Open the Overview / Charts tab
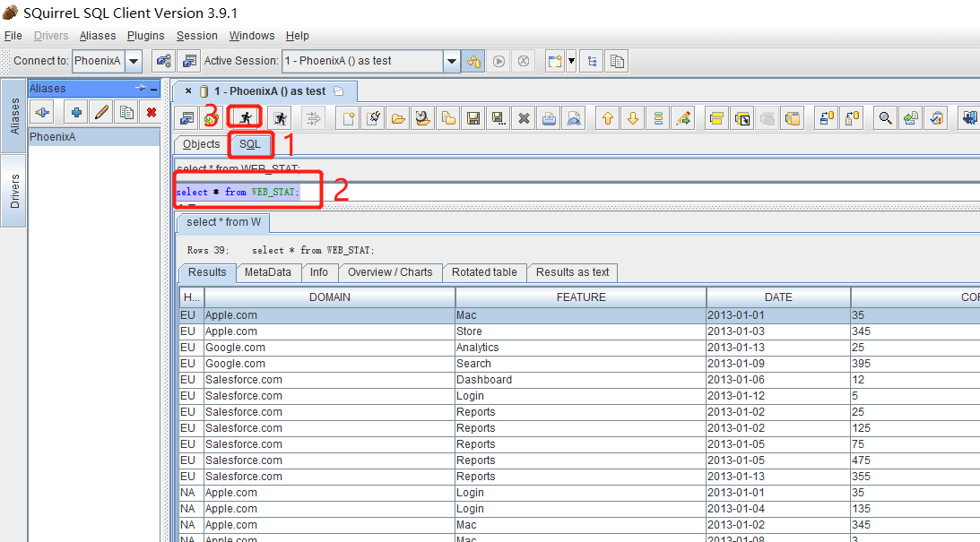Viewport: 980px width, 542px height. pyautogui.click(x=390, y=272)
